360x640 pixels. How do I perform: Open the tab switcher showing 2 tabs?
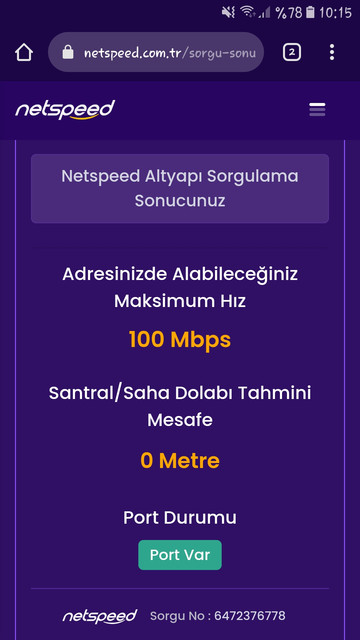(x=292, y=52)
